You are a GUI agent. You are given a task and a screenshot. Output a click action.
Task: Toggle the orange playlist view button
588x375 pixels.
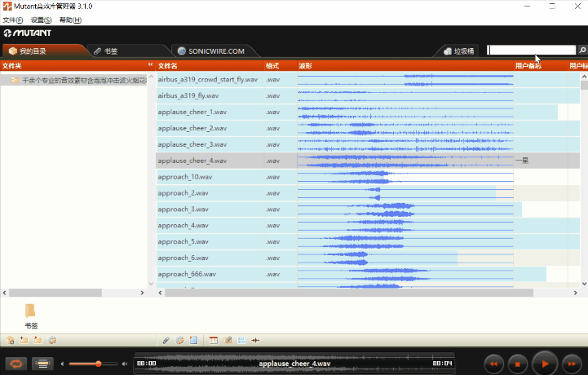[x=43, y=363]
